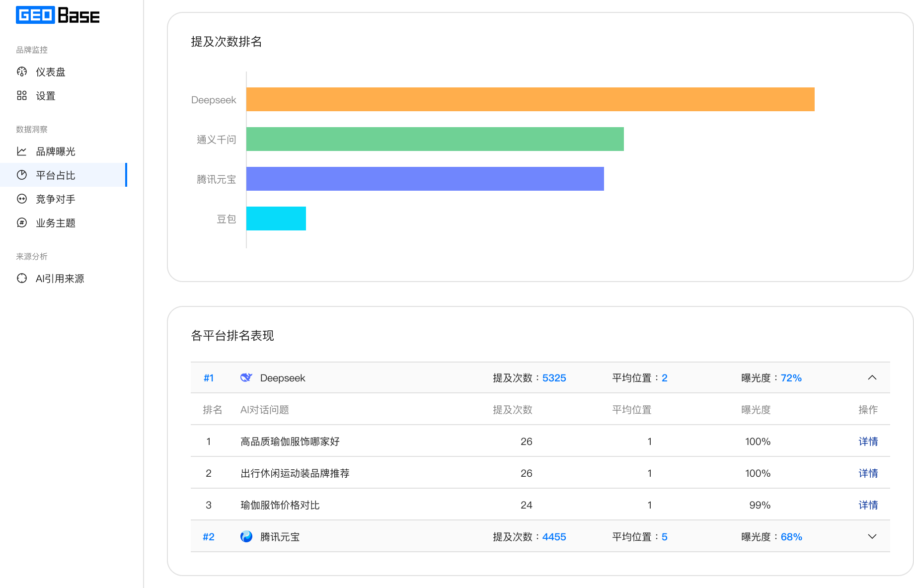Click Deepseek average position value 2
Screen dimensions: 914x588
click(x=665, y=377)
